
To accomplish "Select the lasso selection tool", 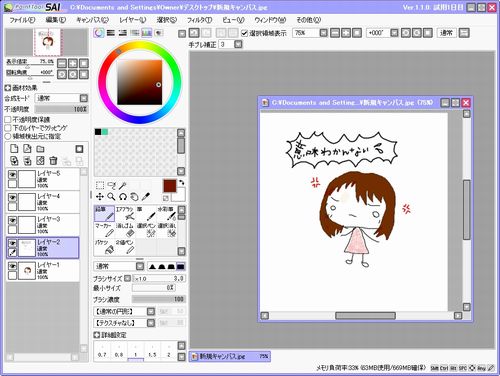I will pos(112,185).
